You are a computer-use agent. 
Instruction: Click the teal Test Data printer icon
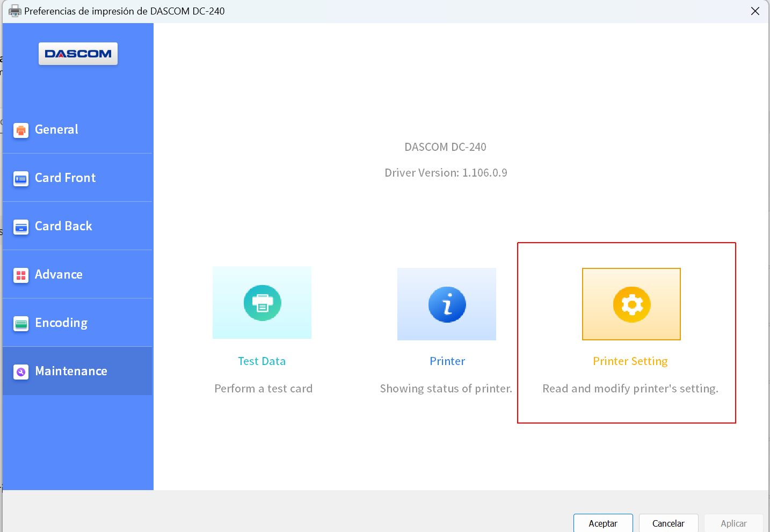click(262, 303)
